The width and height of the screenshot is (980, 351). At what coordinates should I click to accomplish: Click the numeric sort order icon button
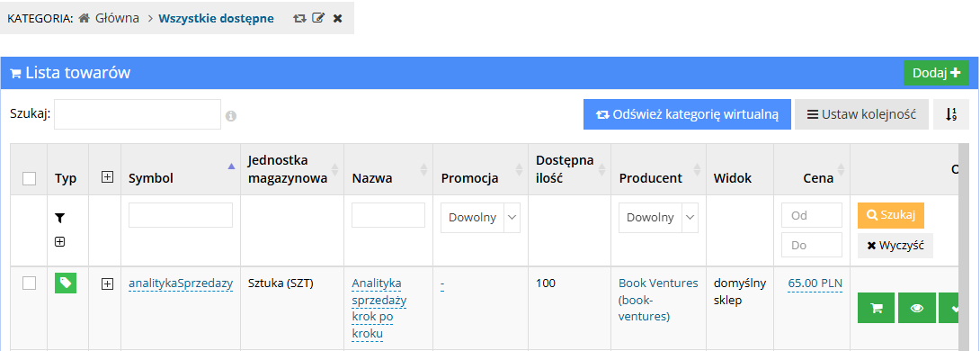point(950,114)
